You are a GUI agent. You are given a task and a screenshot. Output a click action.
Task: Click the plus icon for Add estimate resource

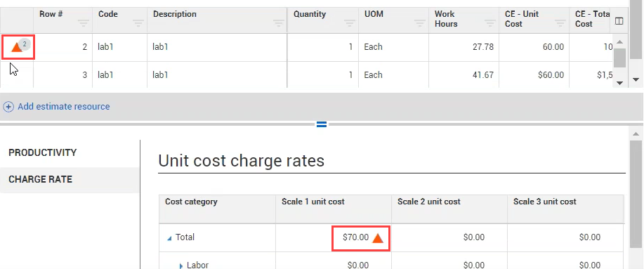[x=8, y=107]
